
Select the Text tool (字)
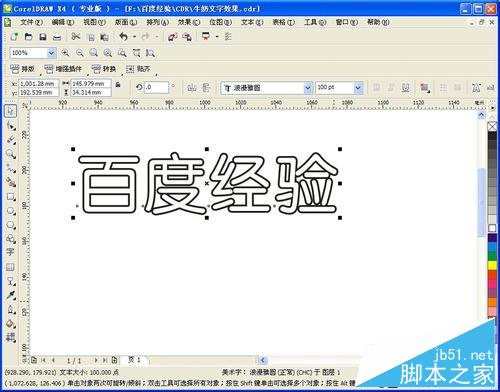click(10, 252)
